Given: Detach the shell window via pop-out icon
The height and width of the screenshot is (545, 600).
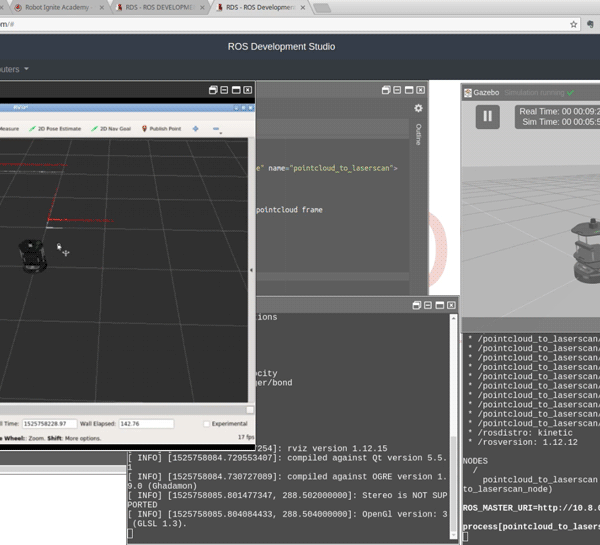Looking at the screenshot, I should [x=417, y=305].
